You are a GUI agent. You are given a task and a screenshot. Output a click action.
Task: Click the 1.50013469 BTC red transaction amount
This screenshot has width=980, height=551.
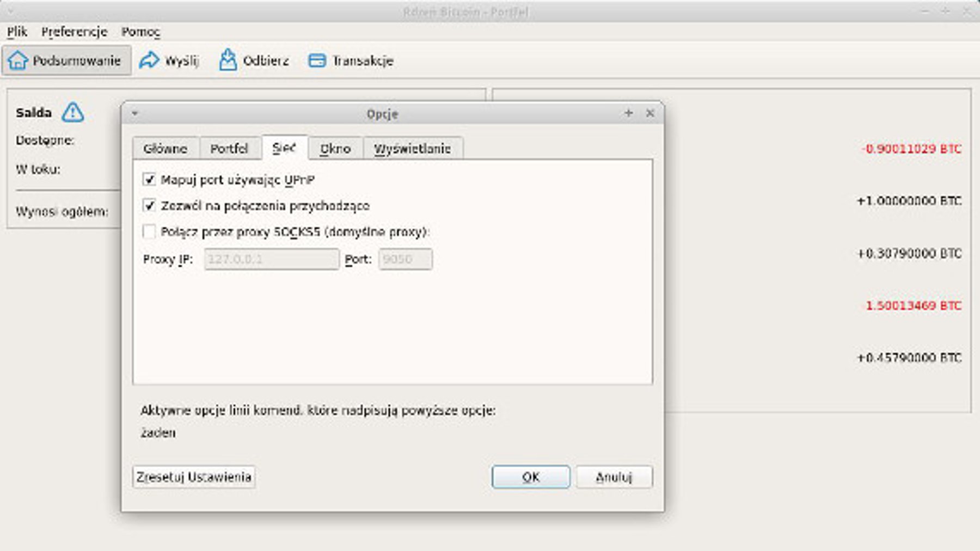point(914,305)
